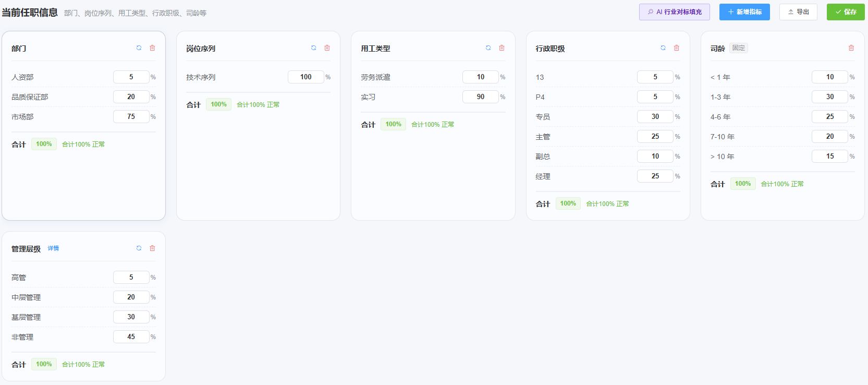
Task: Refresh the 部门 card
Action: click(x=139, y=48)
